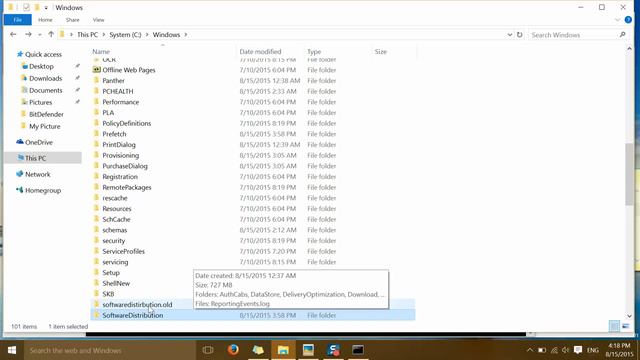Open Desktop in navigation pane
Image resolution: width=640 pixels, height=360 pixels.
tap(41, 66)
